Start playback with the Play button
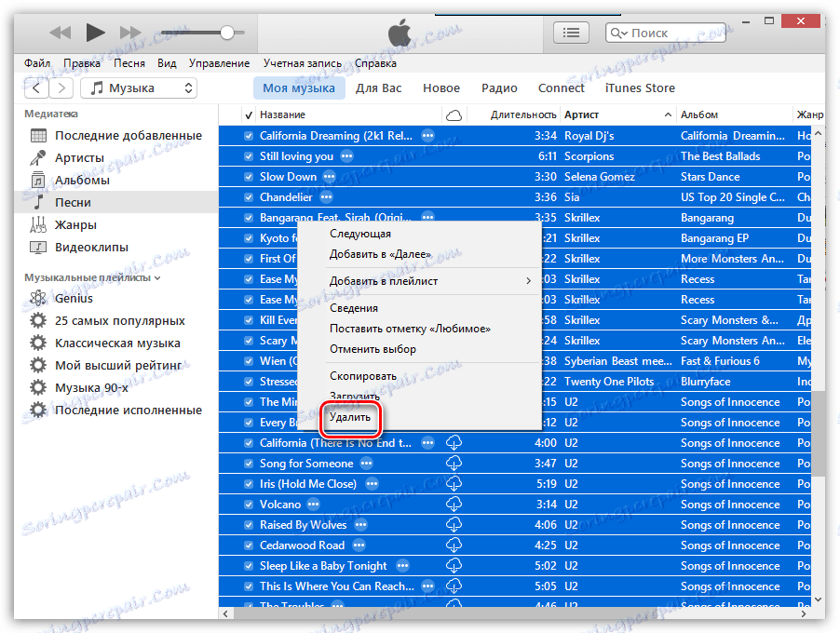 95,33
